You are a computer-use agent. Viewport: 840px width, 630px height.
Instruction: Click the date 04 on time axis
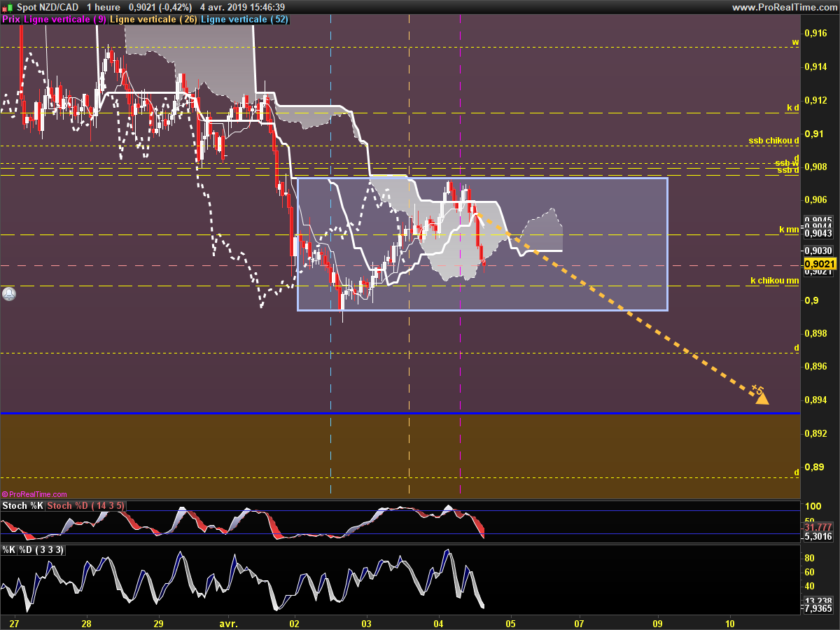[438, 623]
